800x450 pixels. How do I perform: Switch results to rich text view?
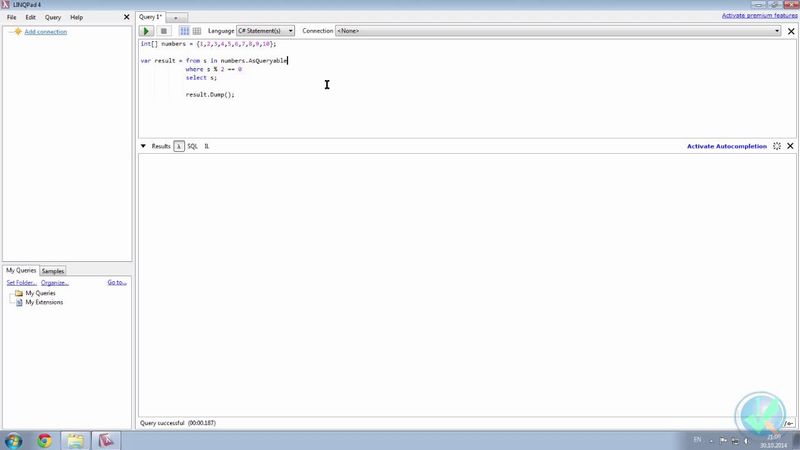tap(185, 31)
